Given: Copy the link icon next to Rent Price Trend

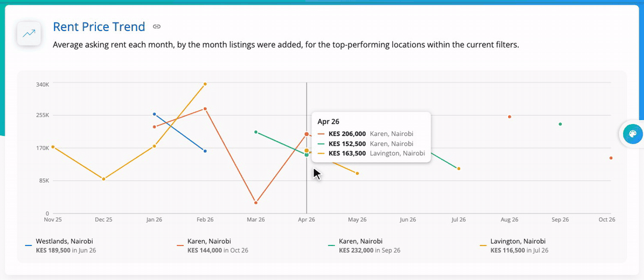Looking at the screenshot, I should pos(156,27).
